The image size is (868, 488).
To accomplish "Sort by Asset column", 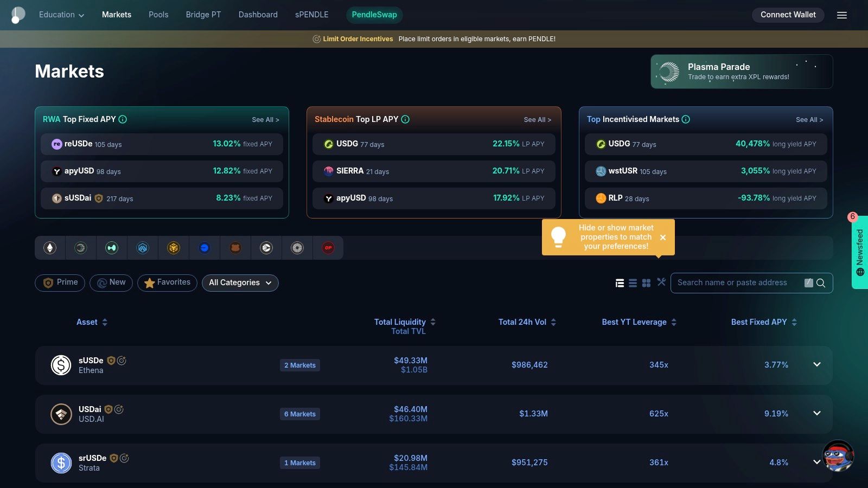I will pos(92,322).
